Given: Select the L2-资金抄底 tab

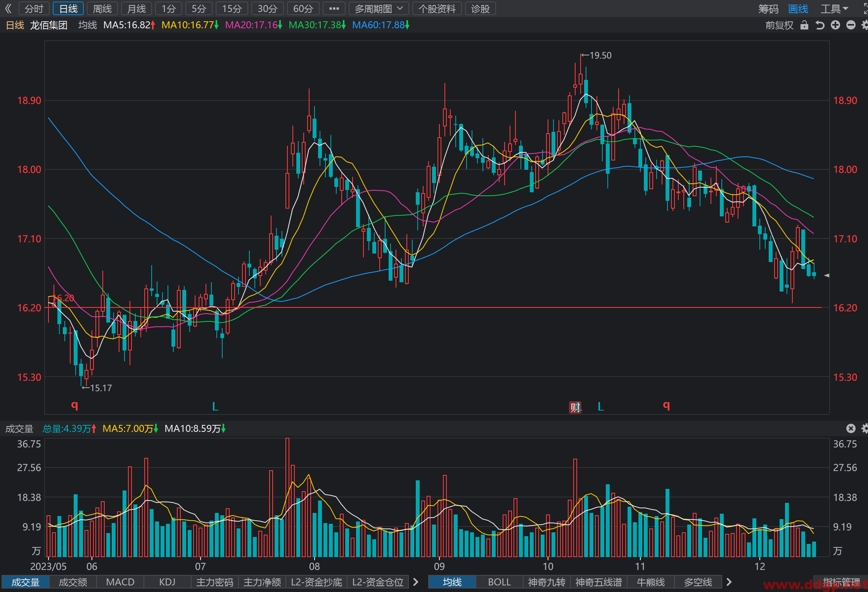Looking at the screenshot, I should click(x=316, y=582).
